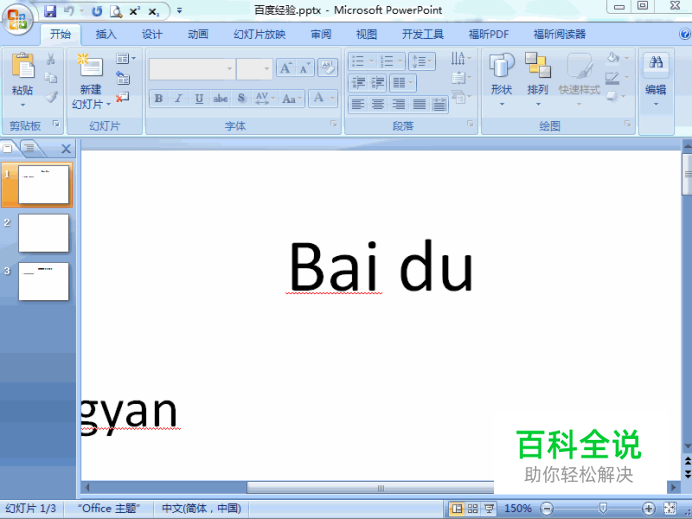The width and height of the screenshot is (692, 519).
Task: Open the line spacing dropdown
Action: (422, 61)
